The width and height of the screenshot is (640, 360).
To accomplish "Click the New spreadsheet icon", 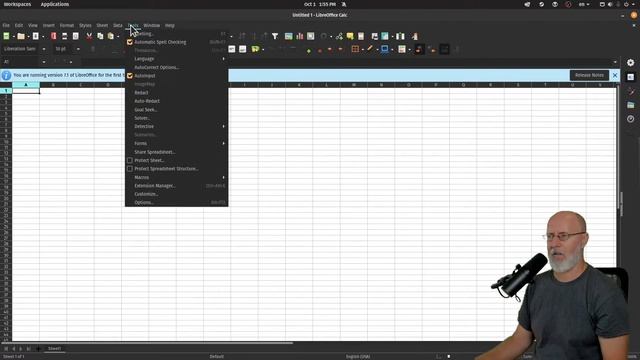I will click(7, 36).
